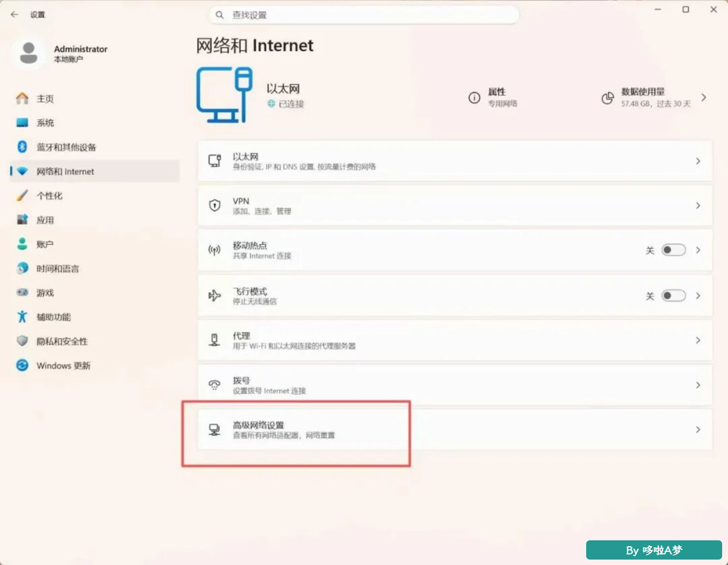Screen dimensions: 728x565
Task: Open 蓝牙和其他设备 section
Action: (95, 147)
